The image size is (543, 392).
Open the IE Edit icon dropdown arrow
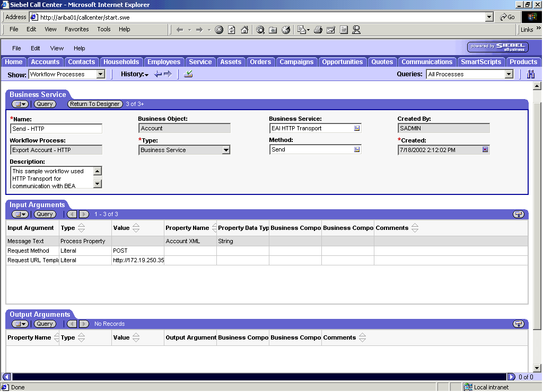click(308, 30)
